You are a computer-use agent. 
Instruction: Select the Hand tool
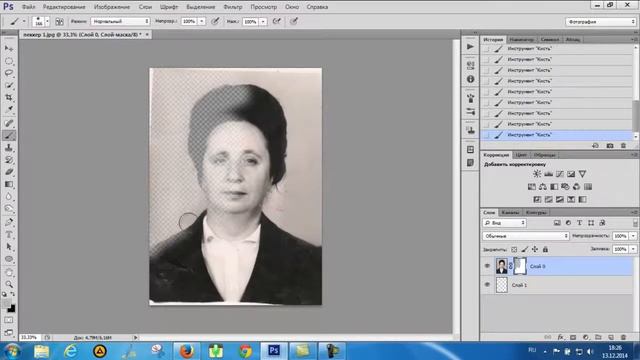(9, 272)
